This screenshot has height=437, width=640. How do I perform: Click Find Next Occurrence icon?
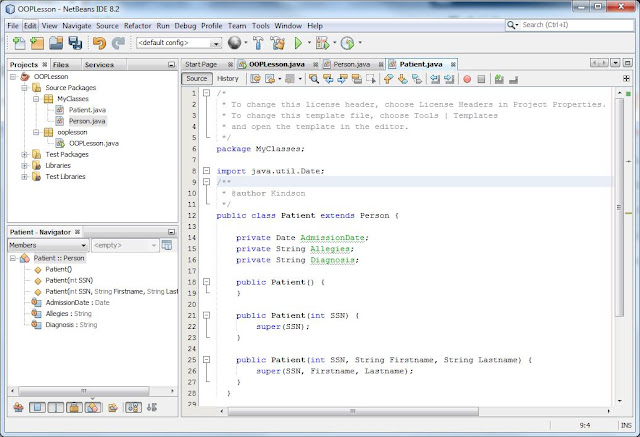point(342,79)
